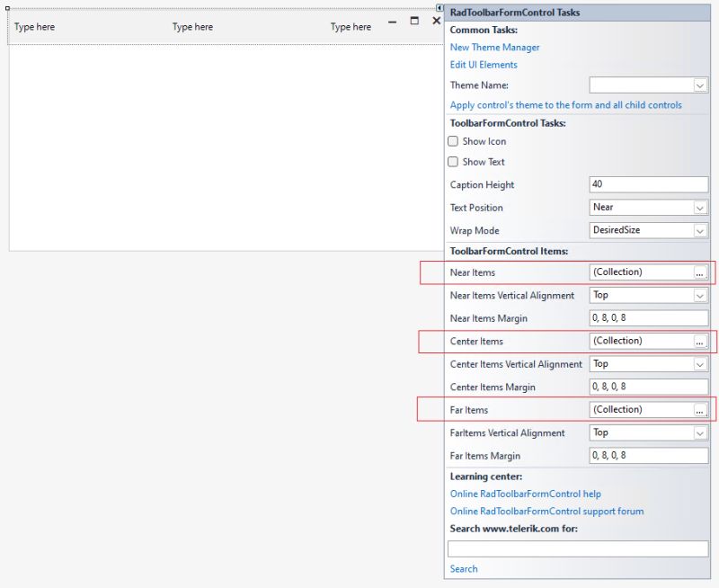This screenshot has width=719, height=588.
Task: Click Edit UI Elements
Action: [483, 64]
